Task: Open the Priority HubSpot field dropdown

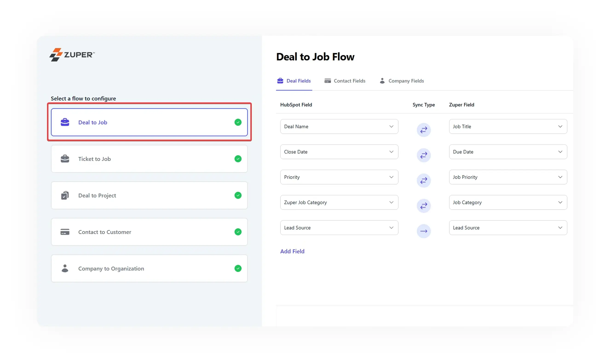Action: [x=339, y=177]
